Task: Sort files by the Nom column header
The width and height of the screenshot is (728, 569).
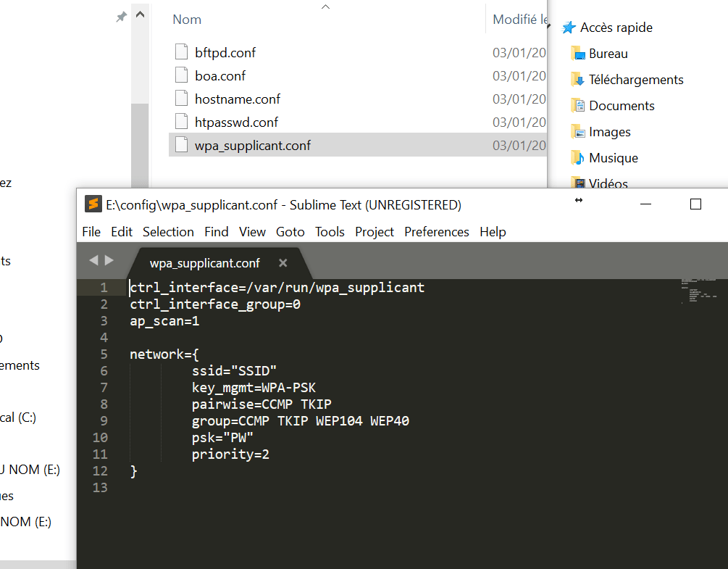Action: pyautogui.click(x=187, y=20)
